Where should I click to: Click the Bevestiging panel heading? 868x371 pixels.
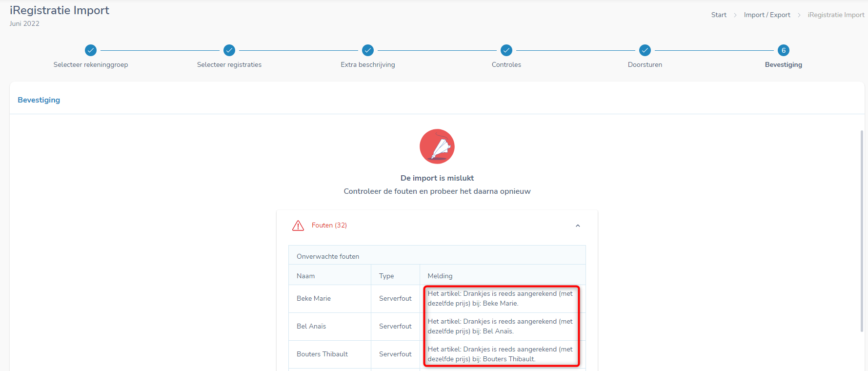tap(39, 100)
